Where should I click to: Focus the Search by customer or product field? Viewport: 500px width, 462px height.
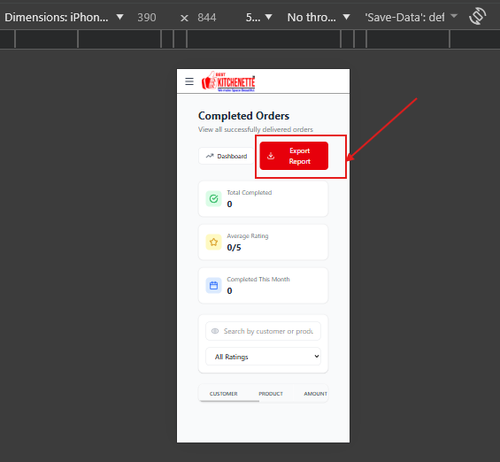(x=263, y=331)
